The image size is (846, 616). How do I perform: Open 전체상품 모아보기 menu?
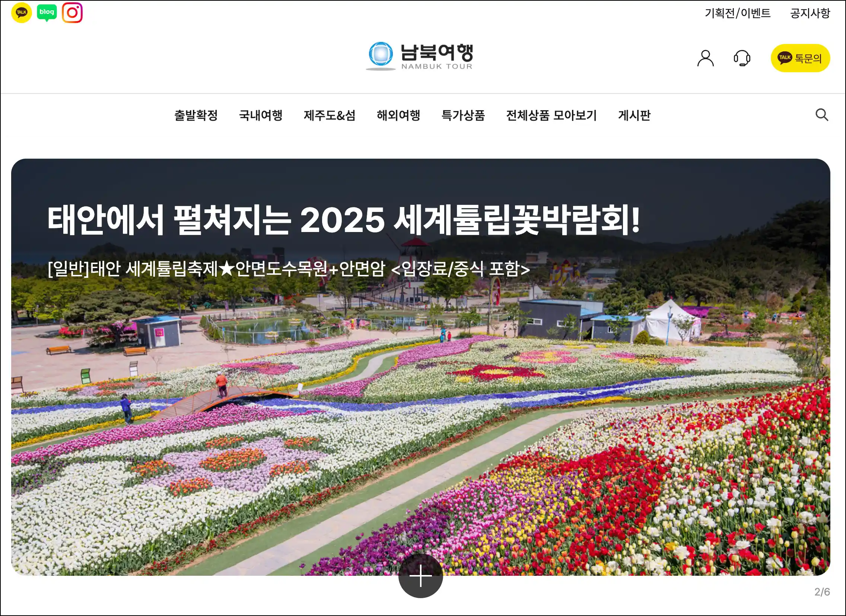(551, 115)
